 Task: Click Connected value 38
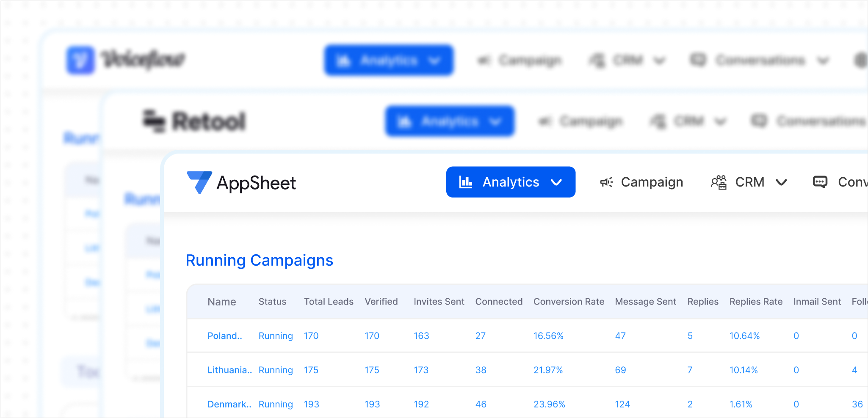pos(481,370)
